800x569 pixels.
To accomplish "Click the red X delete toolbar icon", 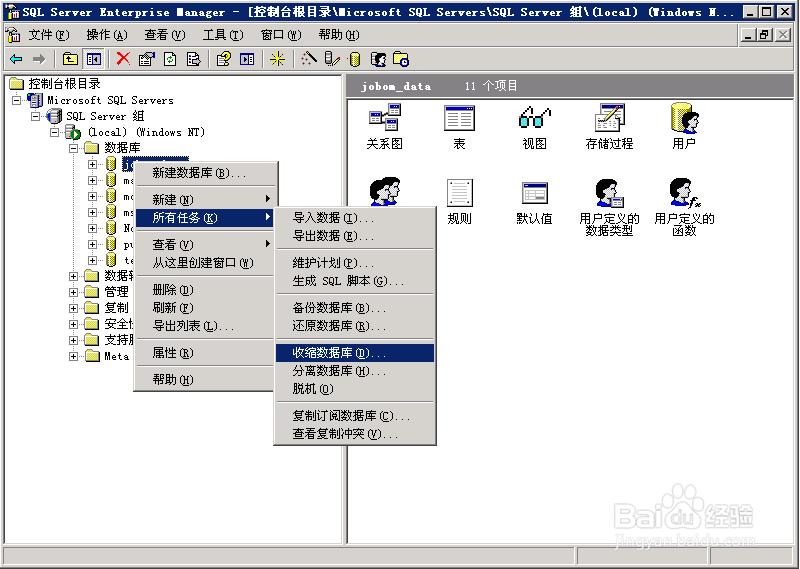I will tap(123, 59).
